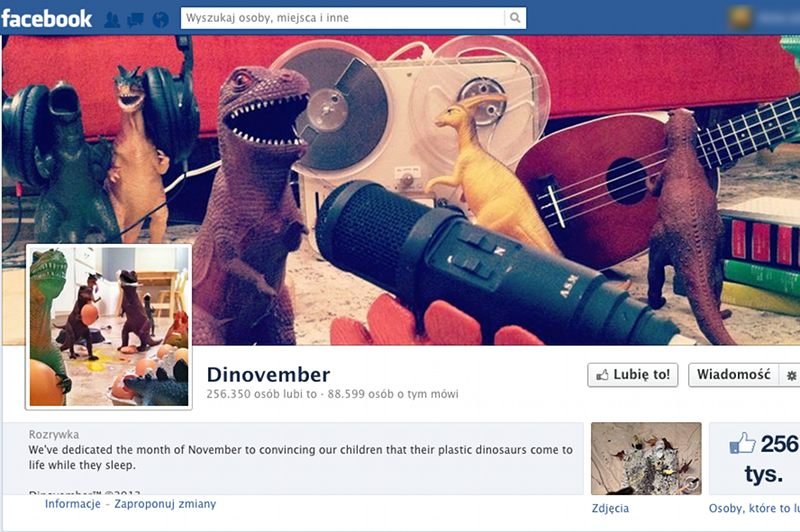Open the '256 tys.' likes tile
This screenshot has width=800, height=532.
755,459
